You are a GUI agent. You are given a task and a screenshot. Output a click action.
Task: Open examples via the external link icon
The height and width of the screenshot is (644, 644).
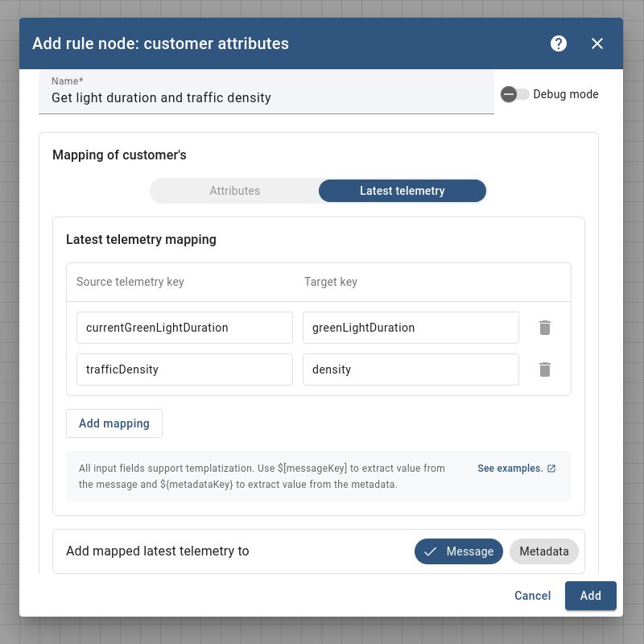(550, 468)
